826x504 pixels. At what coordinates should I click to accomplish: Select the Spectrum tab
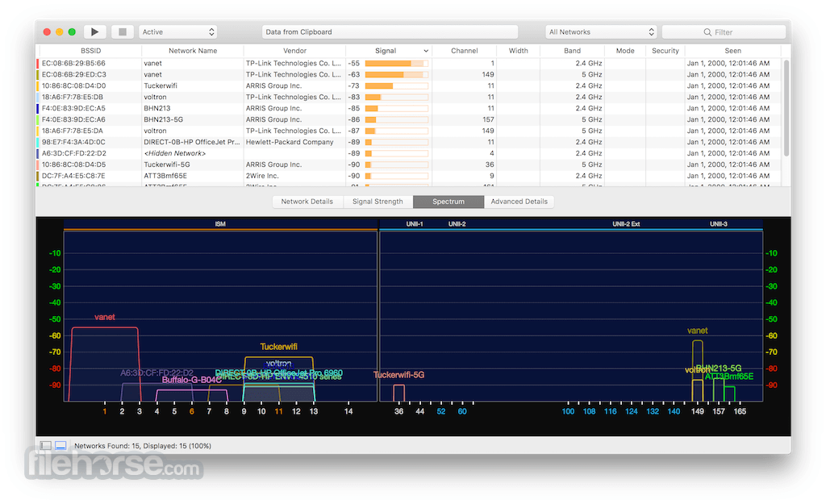[448, 201]
